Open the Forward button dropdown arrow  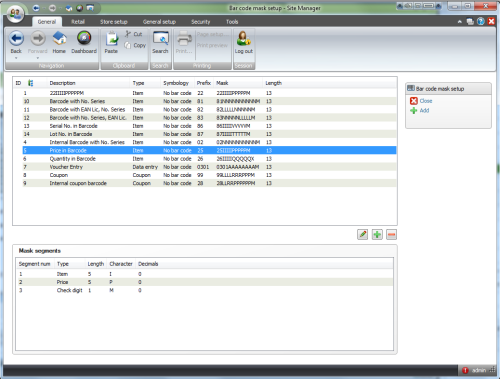tap(38, 58)
